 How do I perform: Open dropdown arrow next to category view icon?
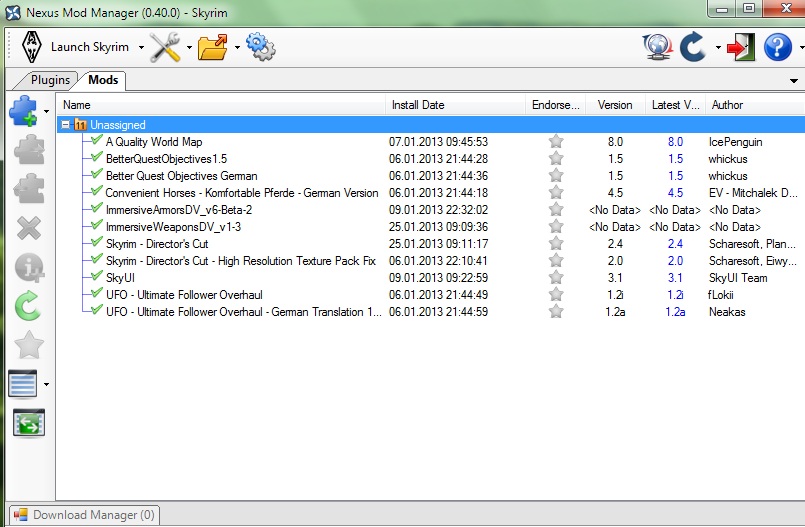pos(46,384)
